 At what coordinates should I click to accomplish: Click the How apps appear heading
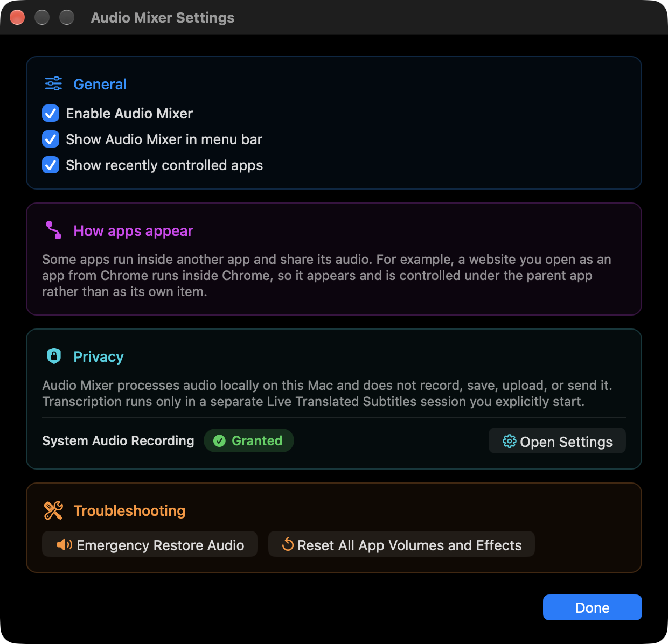(x=133, y=231)
